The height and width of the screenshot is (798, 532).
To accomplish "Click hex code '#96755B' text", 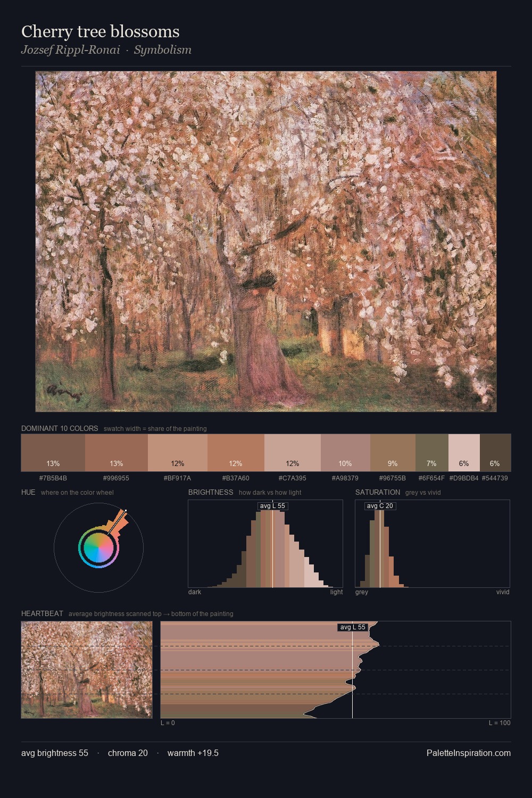I will [x=393, y=478].
